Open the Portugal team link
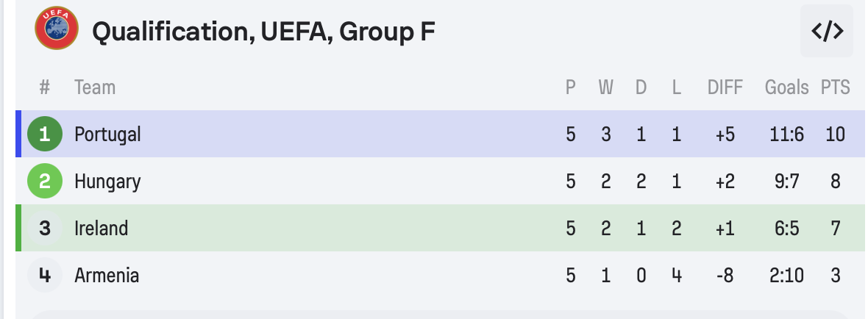868x319 pixels. (107, 134)
